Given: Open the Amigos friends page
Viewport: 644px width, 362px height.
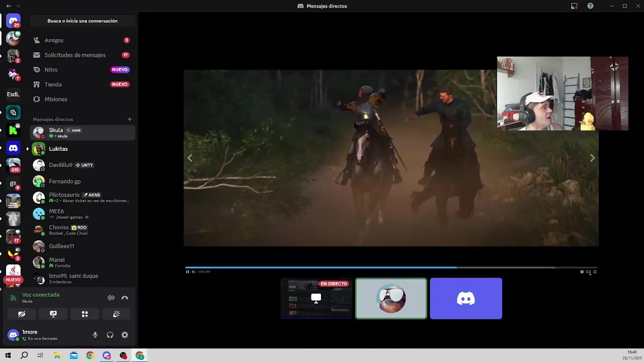Looking at the screenshot, I should coord(82,40).
